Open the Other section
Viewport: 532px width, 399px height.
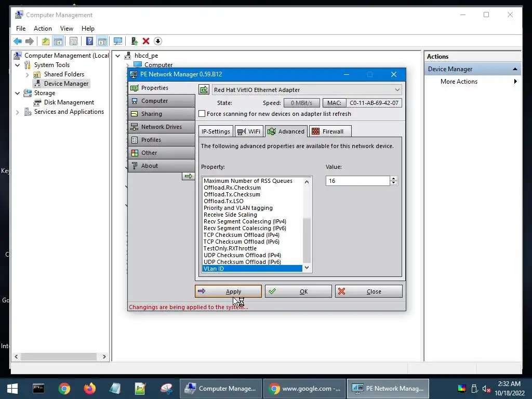point(162,153)
